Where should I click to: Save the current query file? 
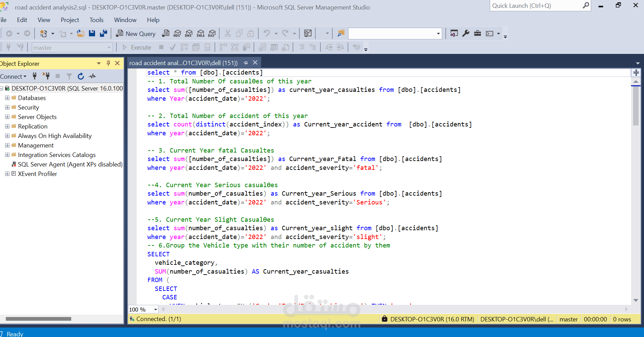click(92, 34)
